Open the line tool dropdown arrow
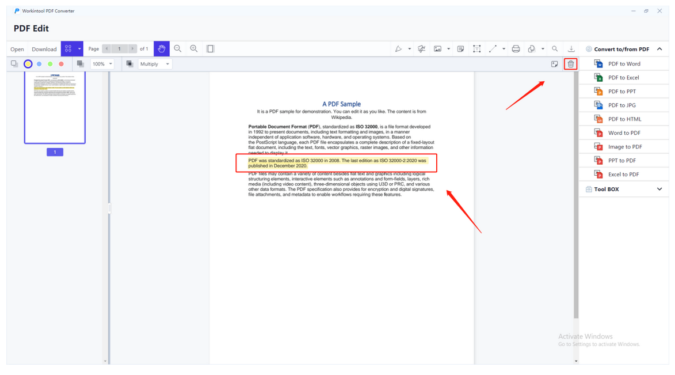This screenshot has height=375, width=675. point(504,49)
